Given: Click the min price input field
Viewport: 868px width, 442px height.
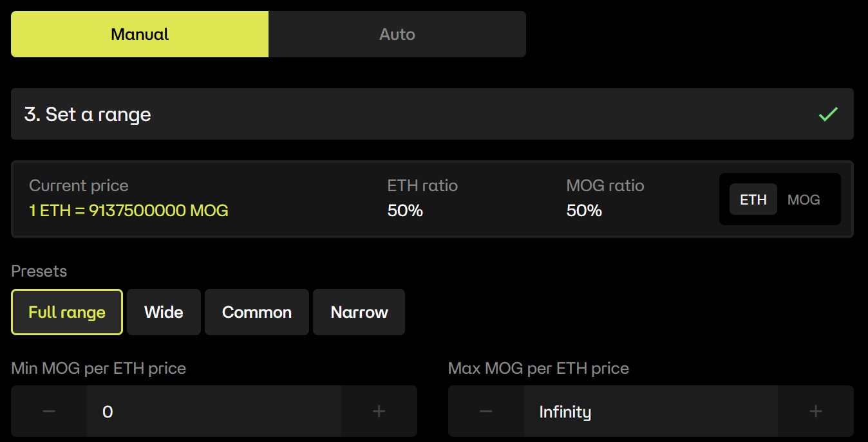Looking at the screenshot, I should tap(212, 411).
